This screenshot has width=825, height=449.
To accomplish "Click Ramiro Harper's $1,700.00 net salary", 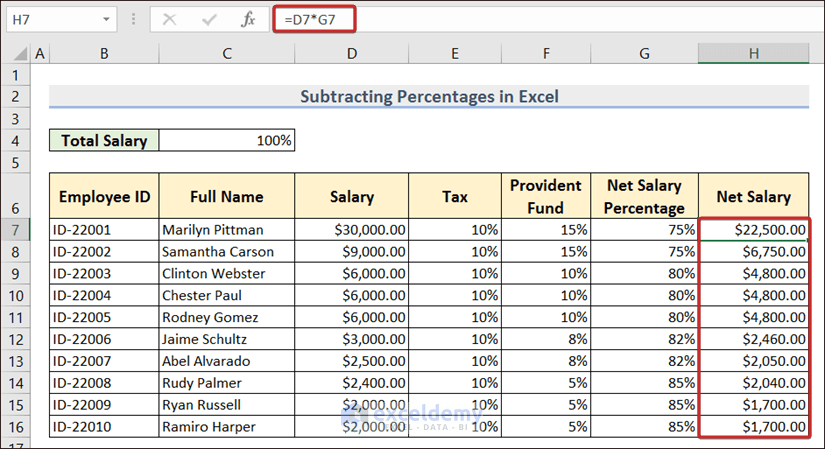I will pos(754,427).
